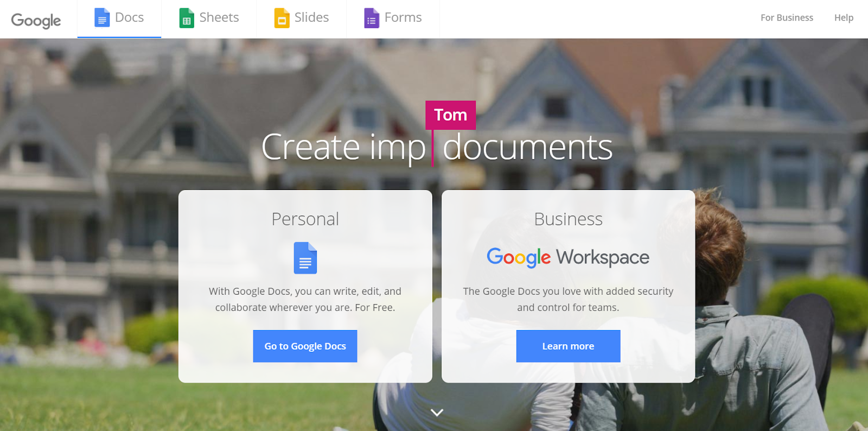Expand page with the down chevron arrow
This screenshot has height=431, width=868.
(437, 413)
